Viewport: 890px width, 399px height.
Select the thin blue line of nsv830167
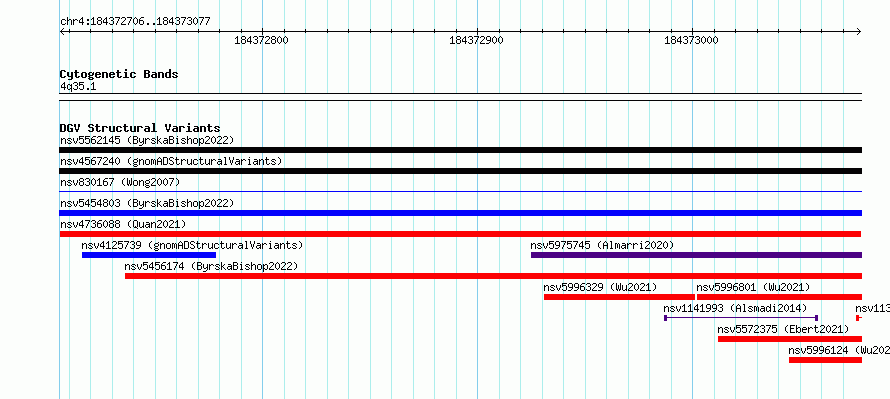[x=460, y=192]
